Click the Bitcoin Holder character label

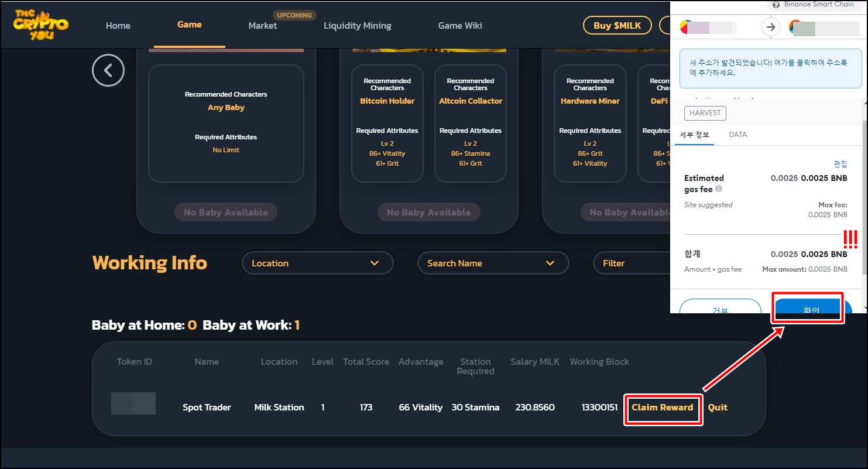coord(387,101)
